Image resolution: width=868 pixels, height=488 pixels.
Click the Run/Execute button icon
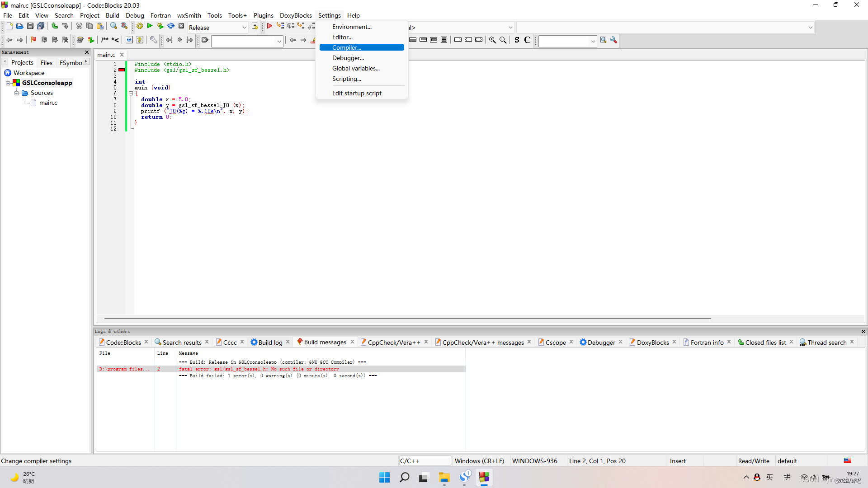tap(149, 27)
